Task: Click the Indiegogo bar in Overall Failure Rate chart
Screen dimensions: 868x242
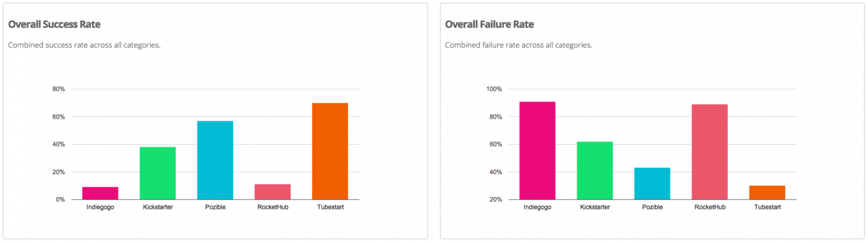Action: [537, 151]
